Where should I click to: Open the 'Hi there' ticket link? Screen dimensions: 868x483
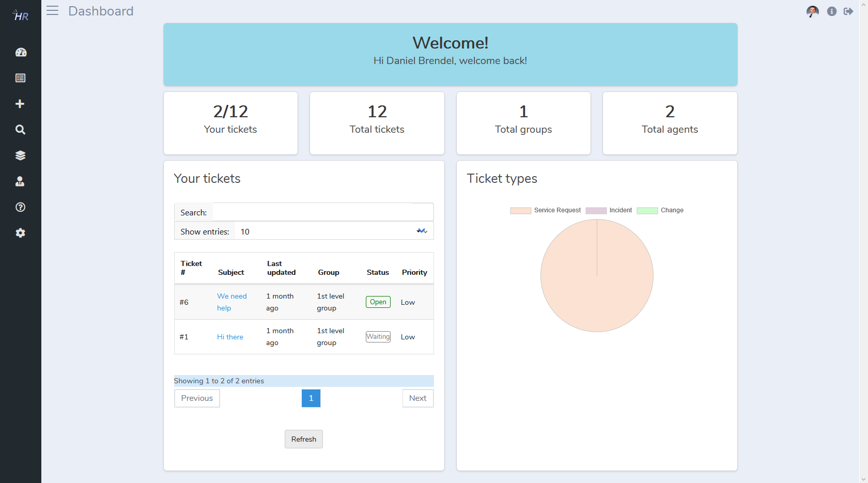tap(230, 337)
